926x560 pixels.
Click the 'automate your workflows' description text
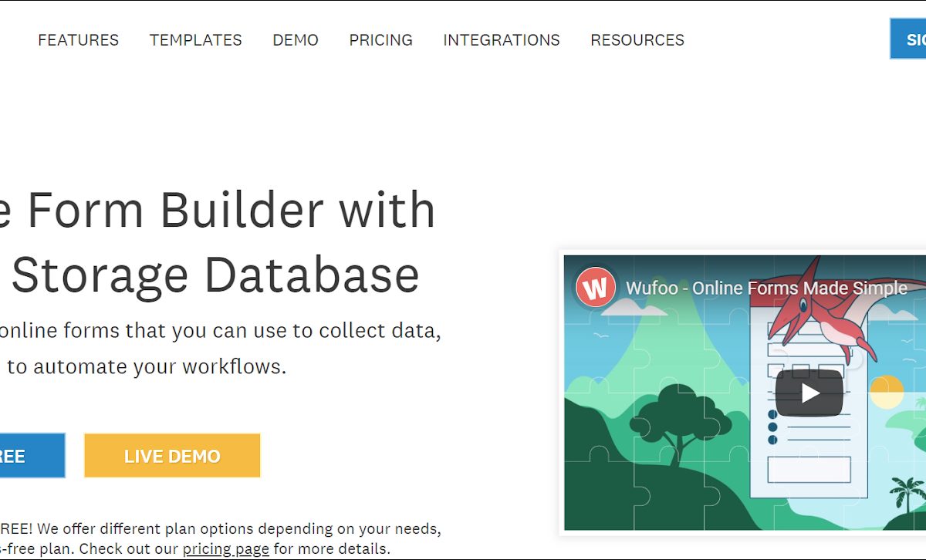(x=147, y=366)
